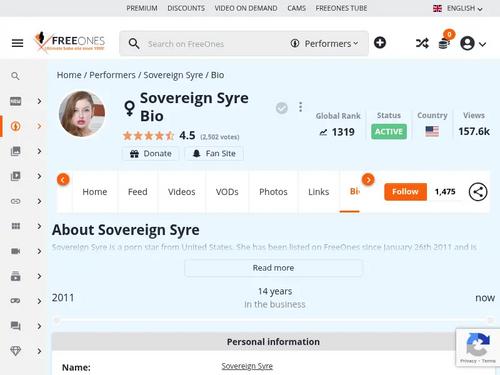Open FREEONES TUBE in top menu

[x=341, y=8]
